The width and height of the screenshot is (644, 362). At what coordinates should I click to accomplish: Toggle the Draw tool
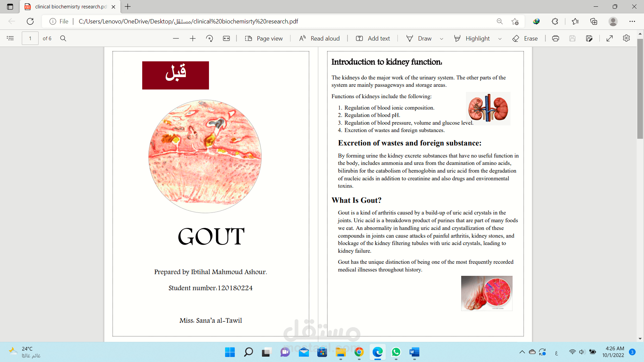point(419,39)
